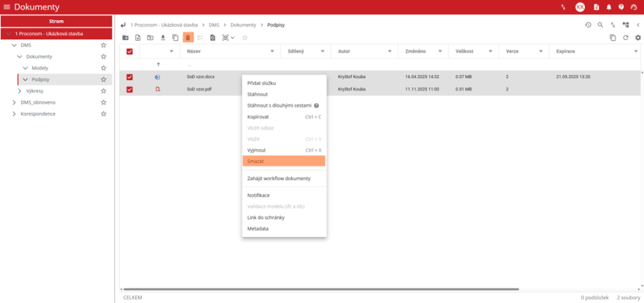
Task: Uncheck the SoD vzor.docx row checkbox
Action: tap(130, 77)
